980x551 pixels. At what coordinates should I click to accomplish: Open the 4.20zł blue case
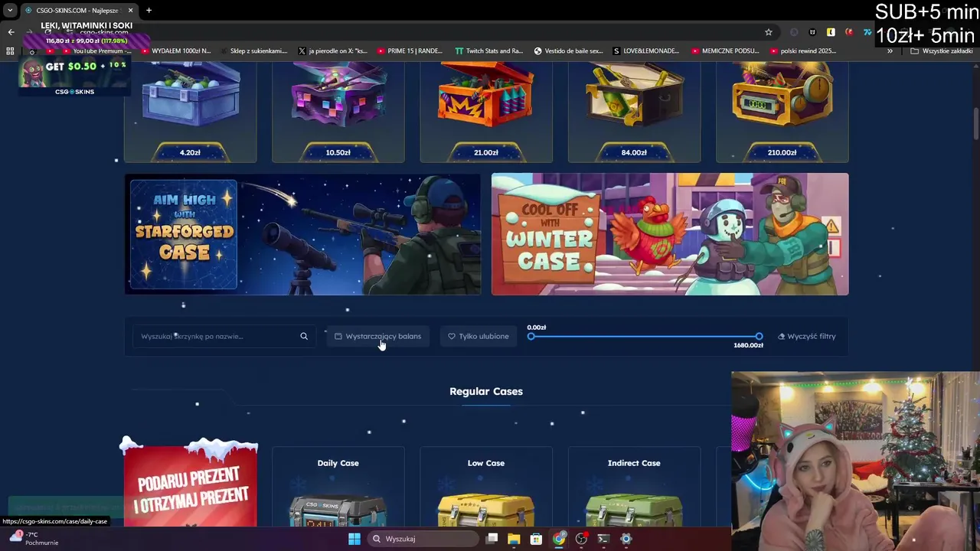coord(190,112)
